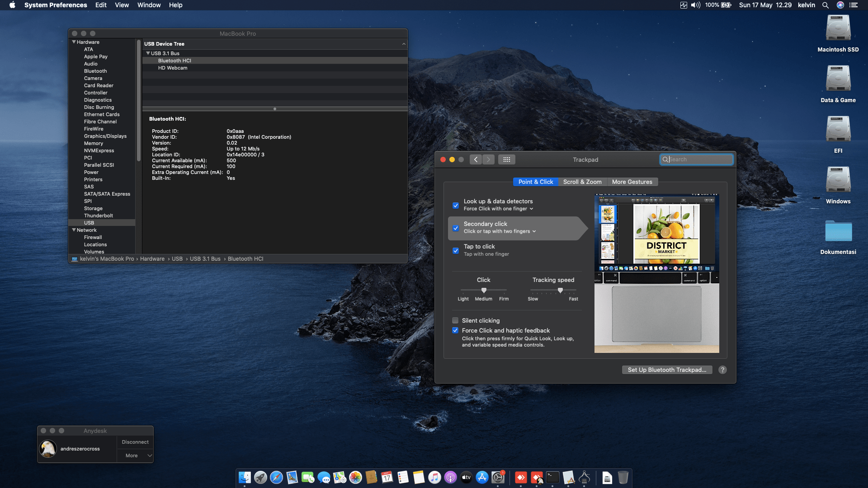Switch to Scroll & Zoom tab
This screenshot has width=868, height=488.
pos(582,182)
